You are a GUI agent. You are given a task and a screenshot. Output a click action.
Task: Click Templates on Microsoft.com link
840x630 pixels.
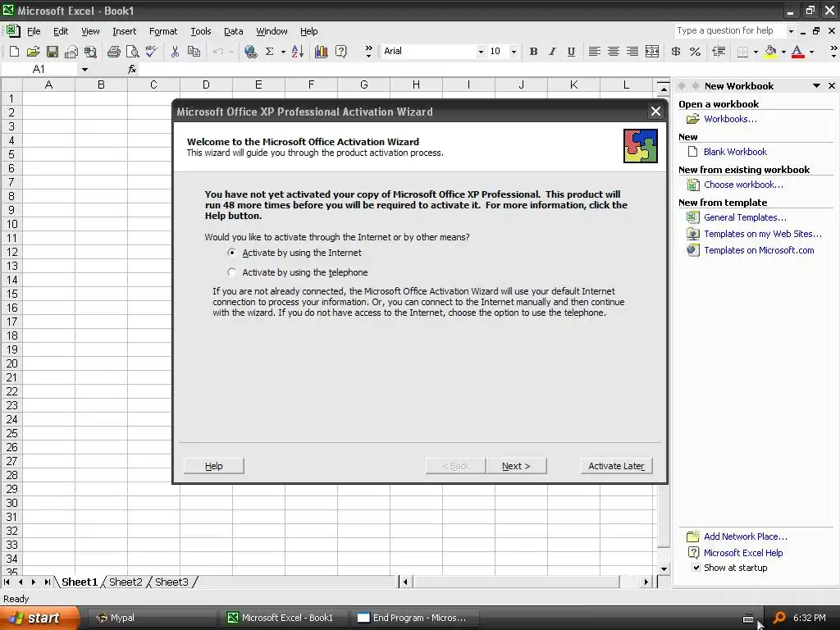point(759,250)
